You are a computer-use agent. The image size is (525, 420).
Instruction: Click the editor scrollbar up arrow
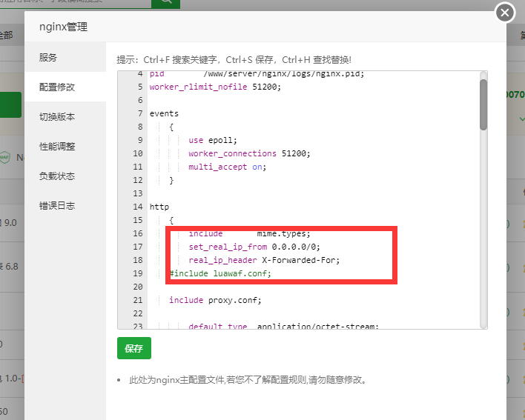pos(483,75)
